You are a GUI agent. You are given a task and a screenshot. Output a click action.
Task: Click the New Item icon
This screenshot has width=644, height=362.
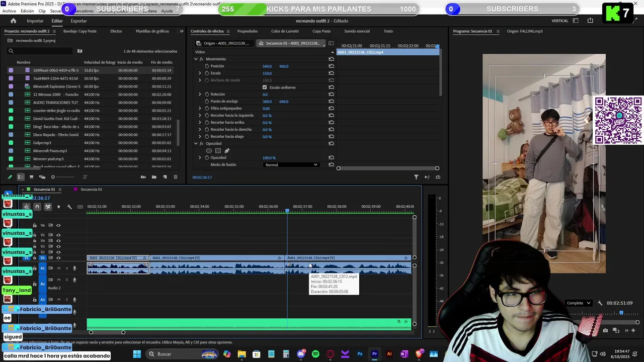click(x=165, y=177)
